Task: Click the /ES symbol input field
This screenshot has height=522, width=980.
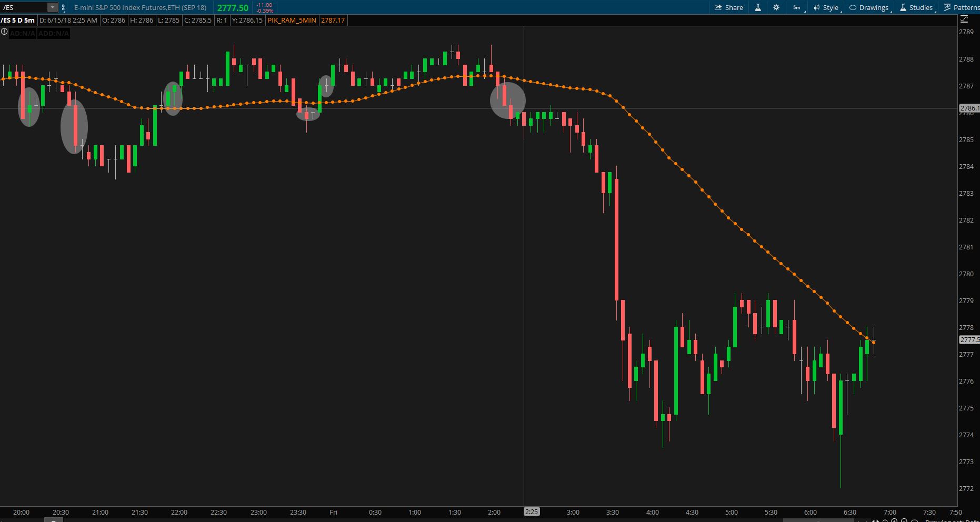Action: point(24,7)
